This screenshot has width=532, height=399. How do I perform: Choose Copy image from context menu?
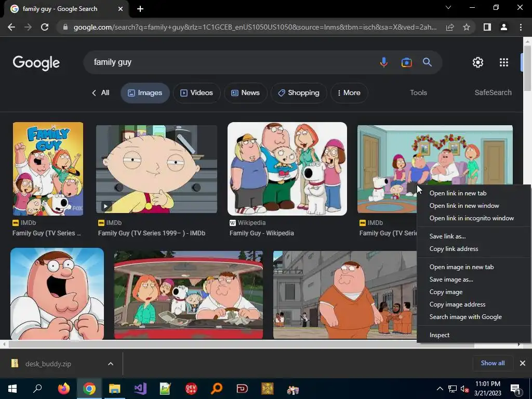(x=474, y=292)
